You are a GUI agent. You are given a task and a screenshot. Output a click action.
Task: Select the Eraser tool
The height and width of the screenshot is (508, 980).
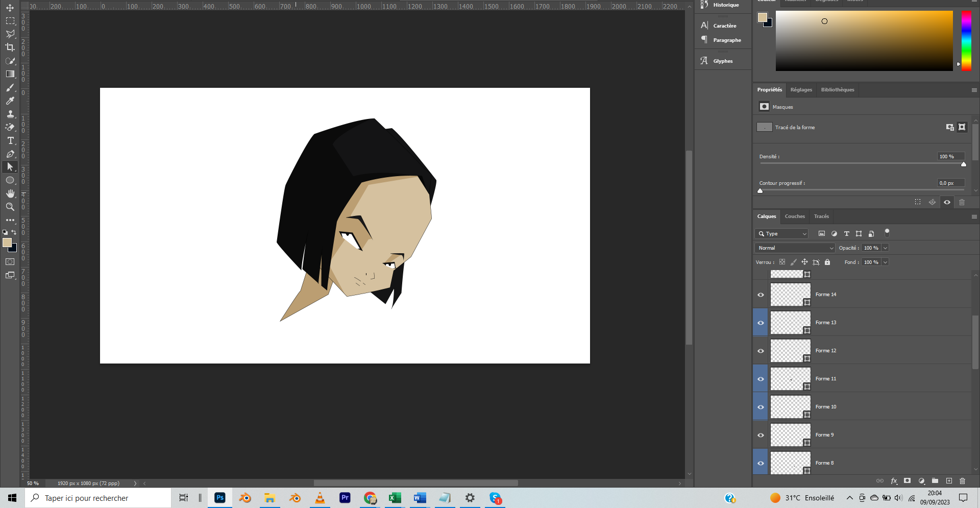pos(10,127)
